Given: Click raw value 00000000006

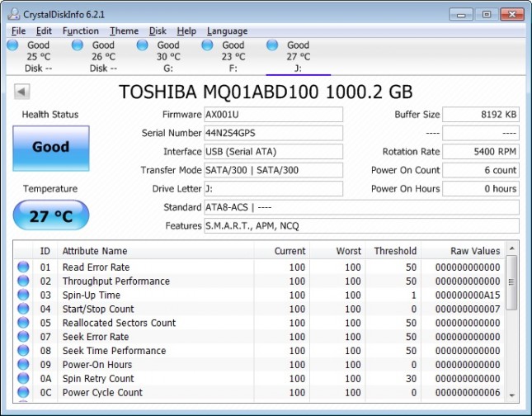Looking at the screenshot, I should pyautogui.click(x=468, y=393).
